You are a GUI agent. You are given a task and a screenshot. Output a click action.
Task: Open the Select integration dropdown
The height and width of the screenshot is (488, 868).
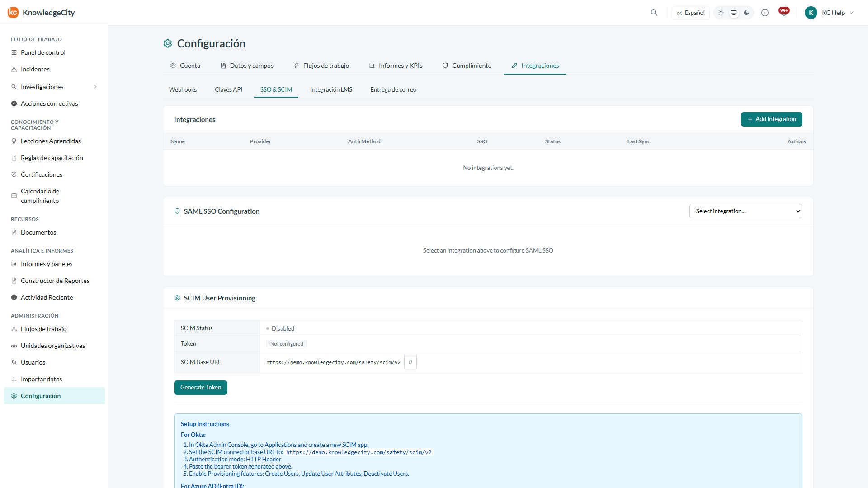tap(746, 211)
